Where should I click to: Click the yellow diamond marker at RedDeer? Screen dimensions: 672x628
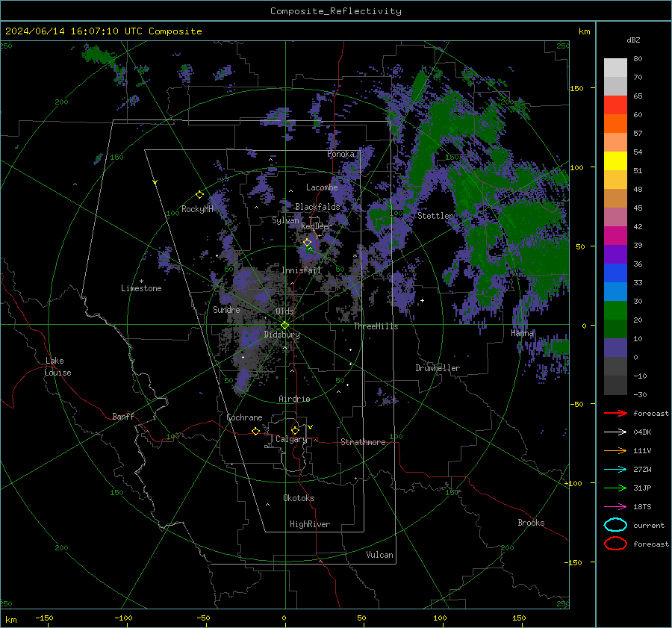tap(308, 243)
